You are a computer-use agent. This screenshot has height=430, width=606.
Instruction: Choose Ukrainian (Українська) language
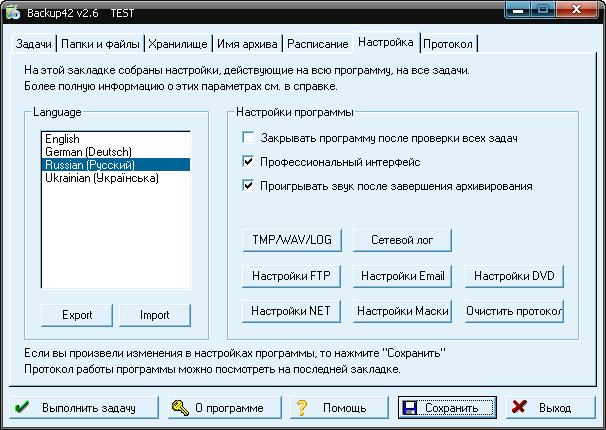[x=101, y=178]
